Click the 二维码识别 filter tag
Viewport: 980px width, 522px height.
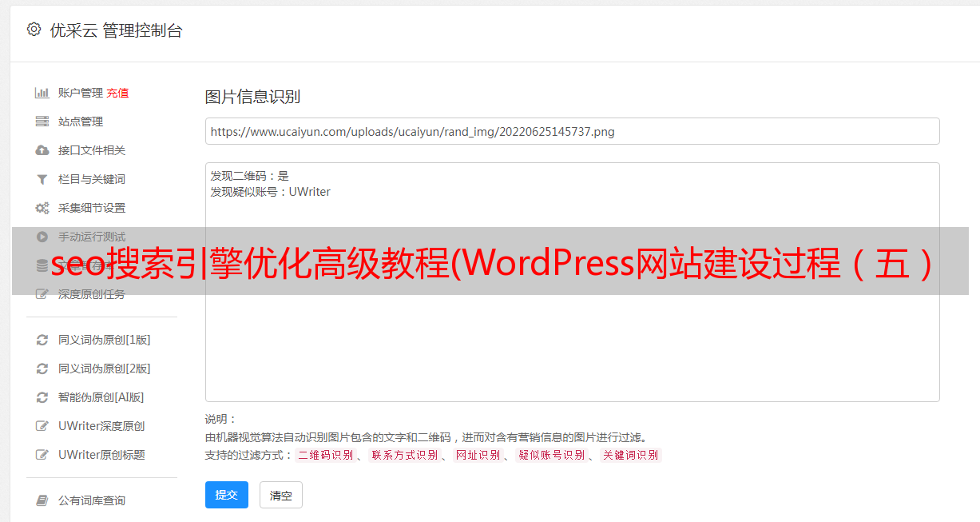click(326, 455)
